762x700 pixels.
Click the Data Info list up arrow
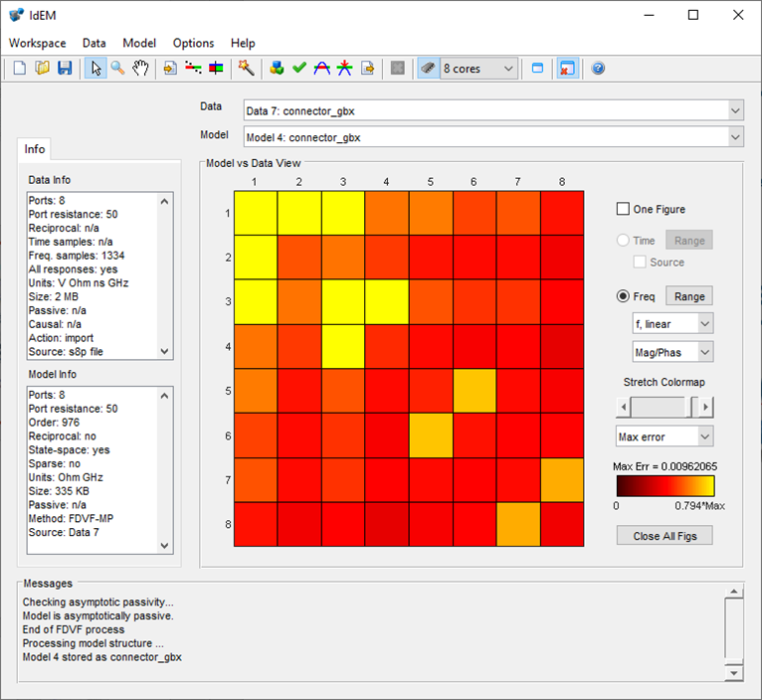coord(164,201)
